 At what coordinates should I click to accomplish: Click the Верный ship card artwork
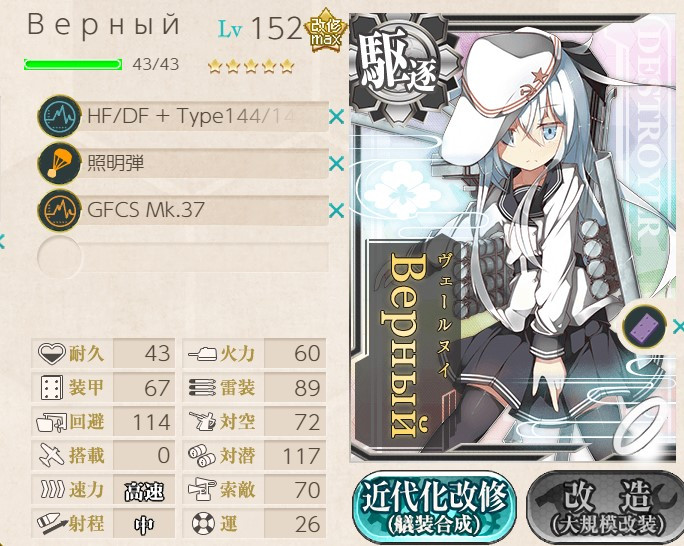(515, 238)
